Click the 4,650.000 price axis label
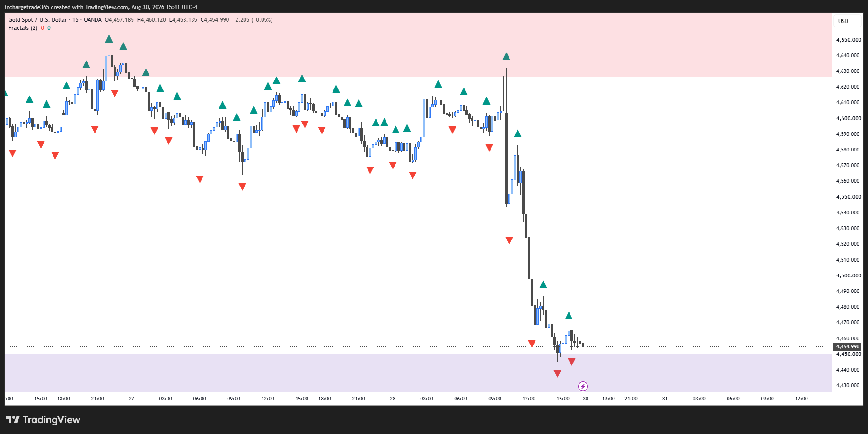 pos(848,40)
